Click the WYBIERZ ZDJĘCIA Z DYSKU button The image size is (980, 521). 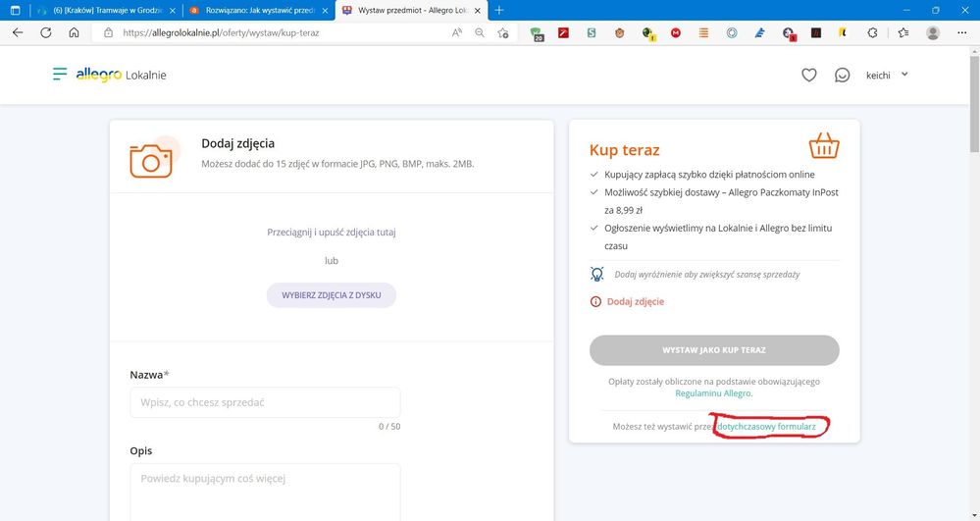coord(332,295)
